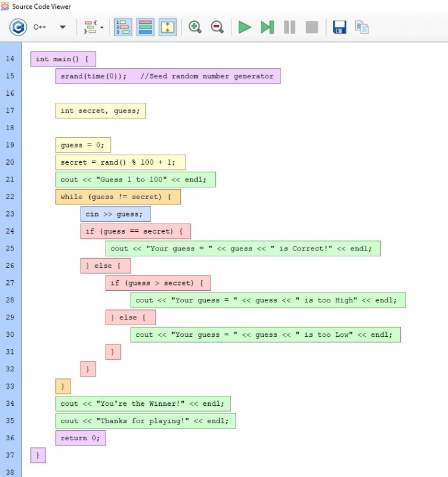This screenshot has width=448, height=477.
Task: Step to next line with the step button
Action: pyautogui.click(x=268, y=27)
